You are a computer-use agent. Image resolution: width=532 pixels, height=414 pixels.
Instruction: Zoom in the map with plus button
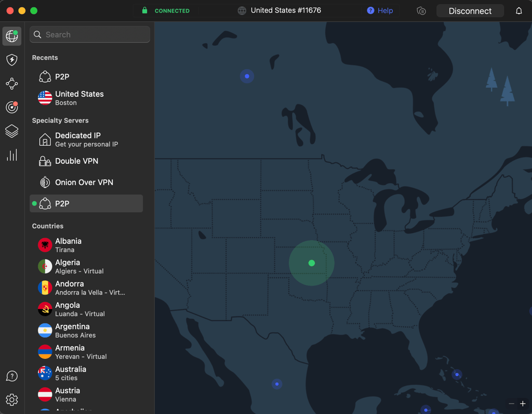(x=523, y=404)
